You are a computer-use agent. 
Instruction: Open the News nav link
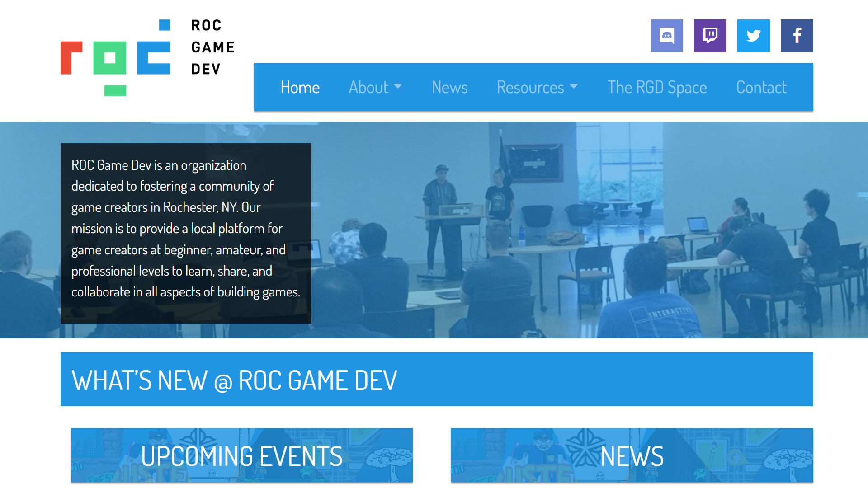(449, 87)
